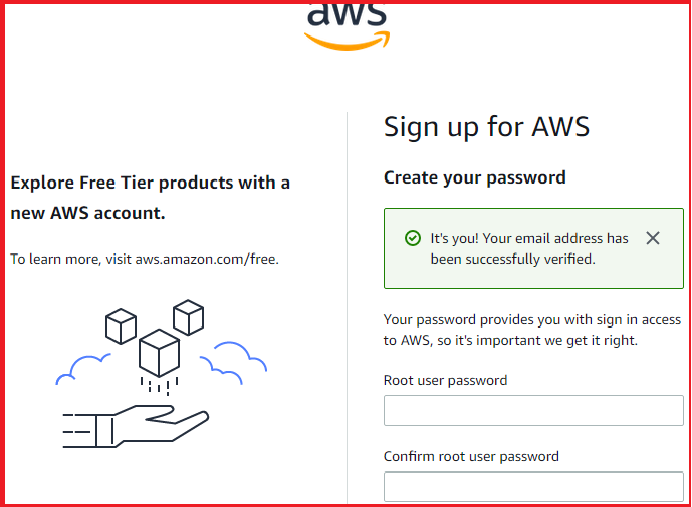Screen dimensions: 692x507
Task: Select the small top-right cube icon
Action: tap(188, 317)
